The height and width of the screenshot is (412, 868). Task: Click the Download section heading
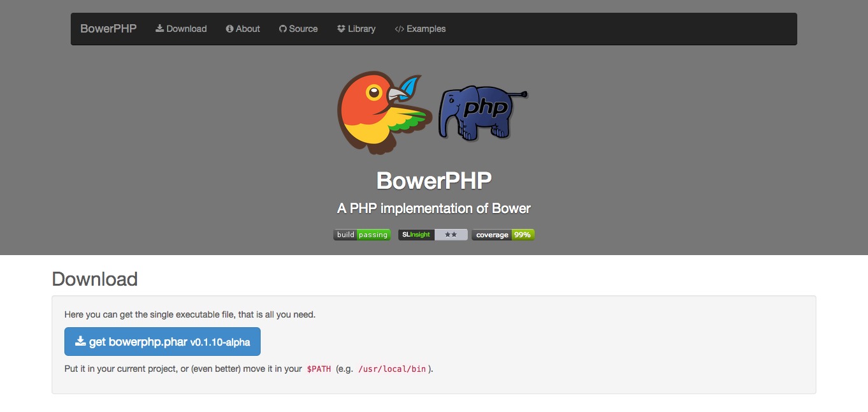coord(95,279)
